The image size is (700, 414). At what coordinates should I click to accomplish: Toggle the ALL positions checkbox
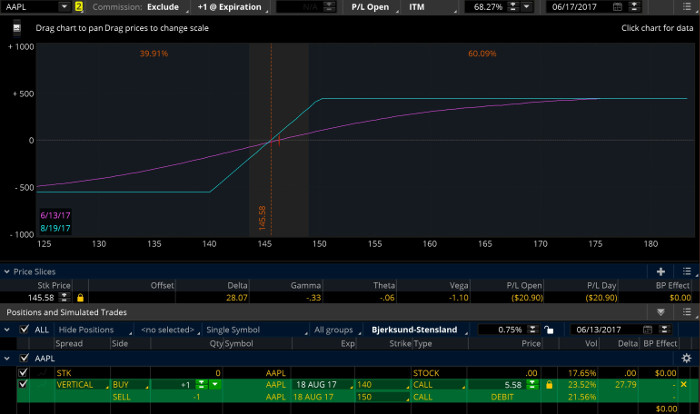[24, 329]
